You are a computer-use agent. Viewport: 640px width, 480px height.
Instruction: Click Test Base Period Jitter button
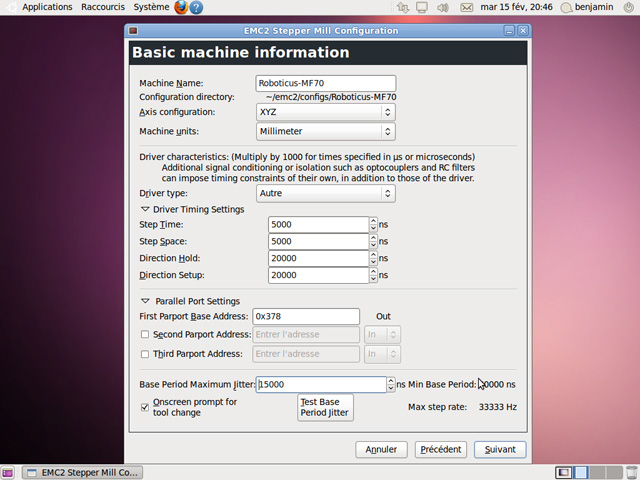(x=325, y=407)
